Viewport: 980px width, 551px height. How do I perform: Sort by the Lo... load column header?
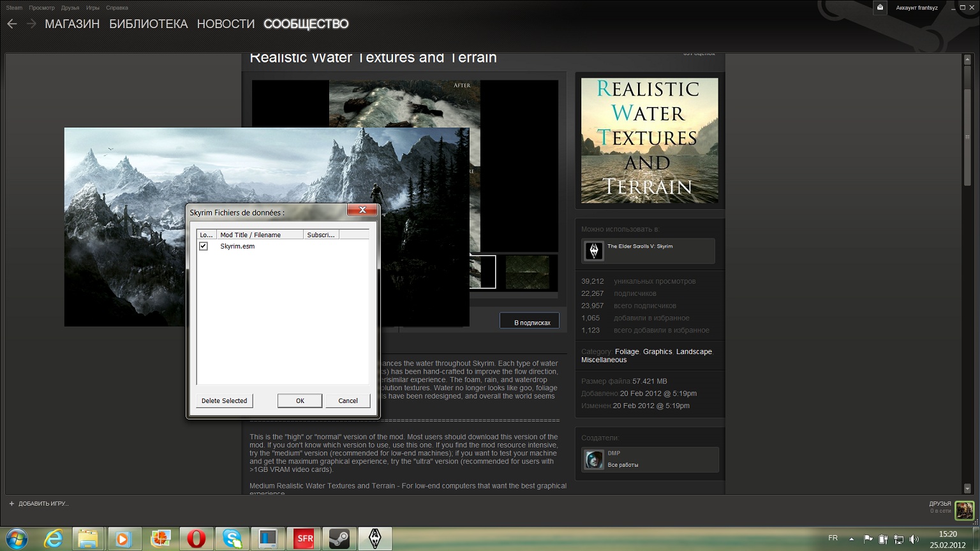click(207, 235)
